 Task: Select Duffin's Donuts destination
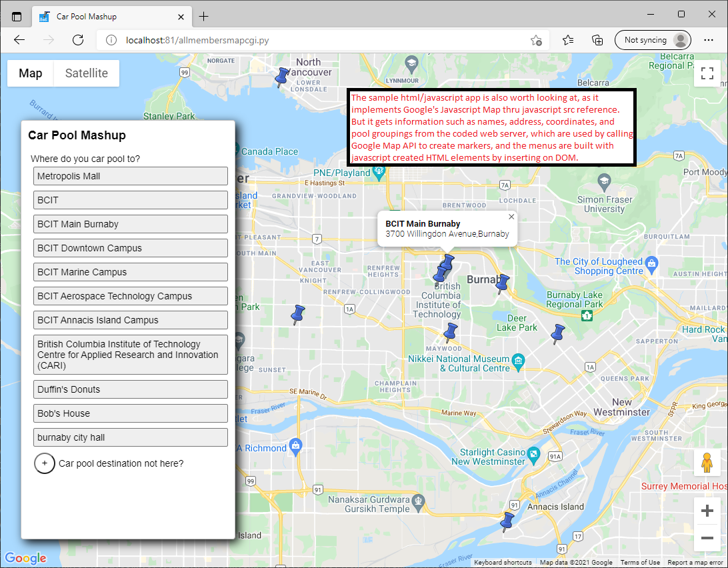point(131,389)
